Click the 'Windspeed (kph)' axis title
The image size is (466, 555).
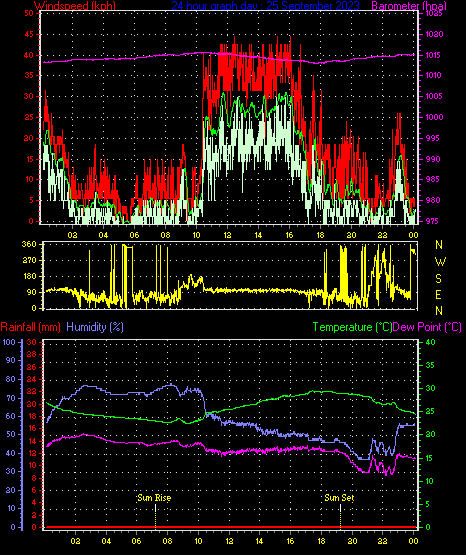pyautogui.click(x=75, y=6)
